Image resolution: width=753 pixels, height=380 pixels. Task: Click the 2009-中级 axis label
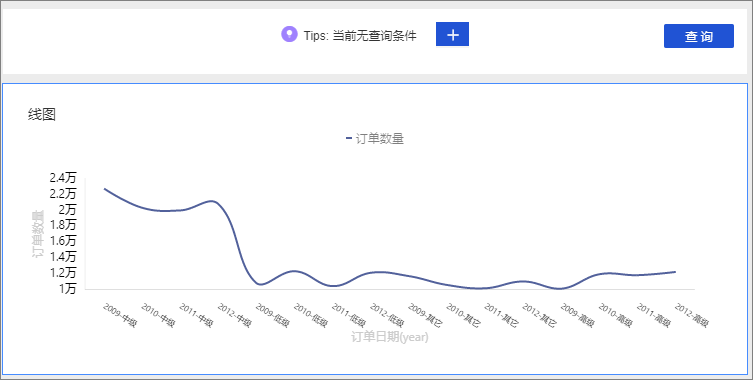click(x=120, y=315)
